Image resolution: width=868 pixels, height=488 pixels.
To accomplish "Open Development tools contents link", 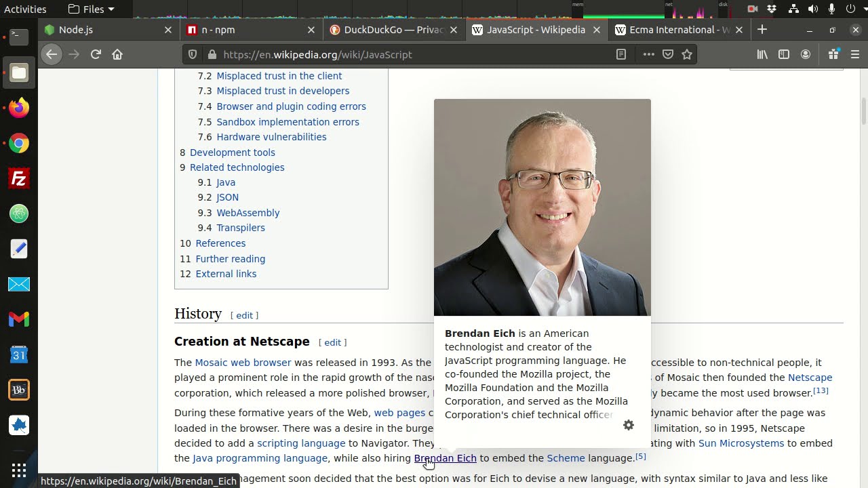I will click(233, 152).
